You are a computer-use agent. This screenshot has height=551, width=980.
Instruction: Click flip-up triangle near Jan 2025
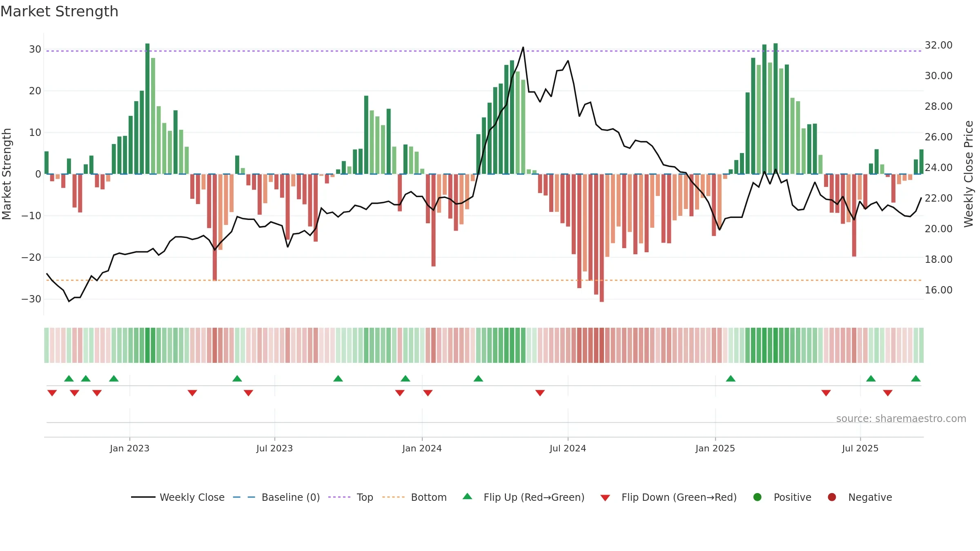(731, 378)
